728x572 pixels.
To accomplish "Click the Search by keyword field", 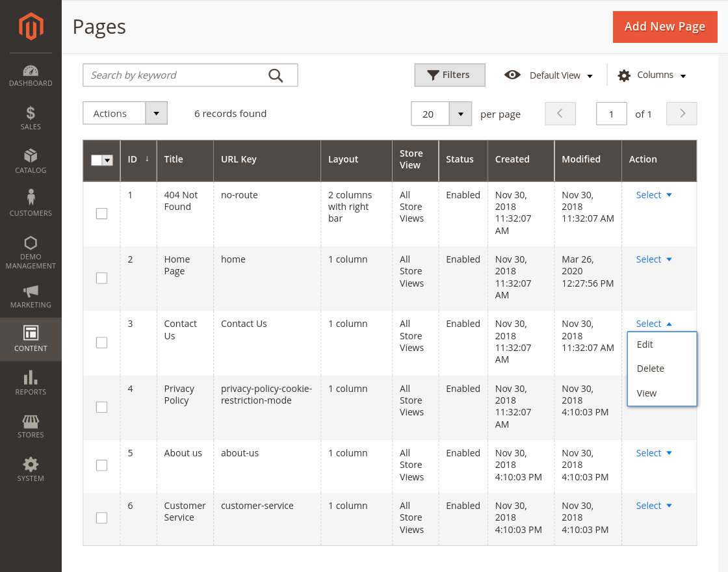I will (x=175, y=75).
